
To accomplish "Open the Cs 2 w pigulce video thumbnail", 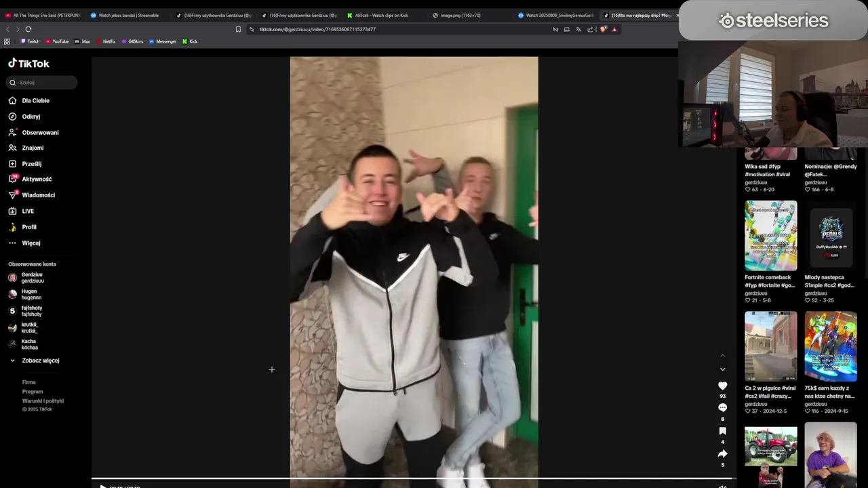I will tap(771, 346).
